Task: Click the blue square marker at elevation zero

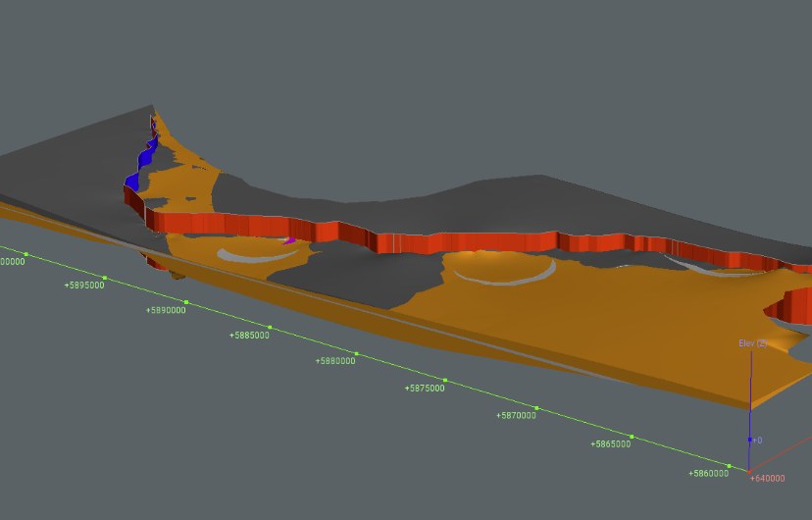Action: tap(749, 440)
